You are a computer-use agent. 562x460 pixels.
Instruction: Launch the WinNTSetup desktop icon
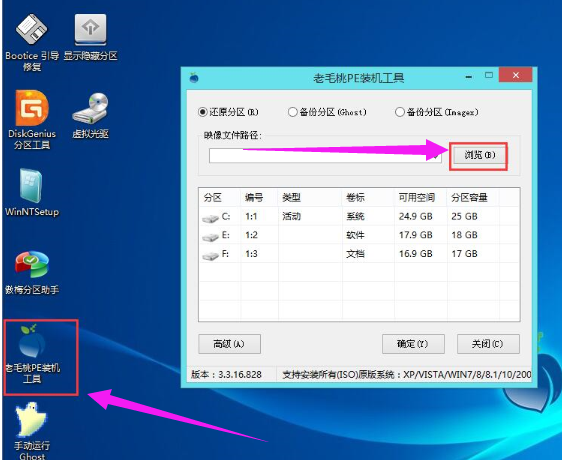32,193
